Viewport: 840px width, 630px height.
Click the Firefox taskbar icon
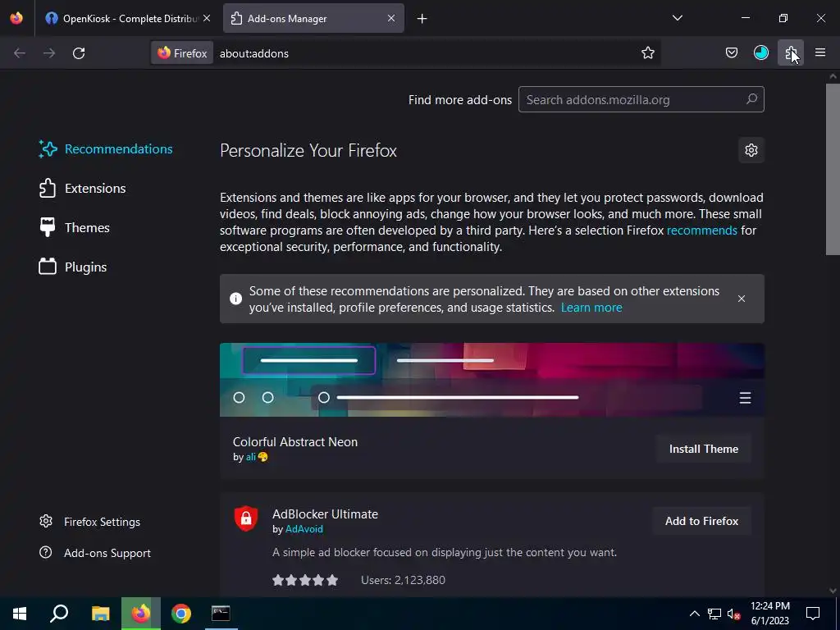(x=141, y=614)
